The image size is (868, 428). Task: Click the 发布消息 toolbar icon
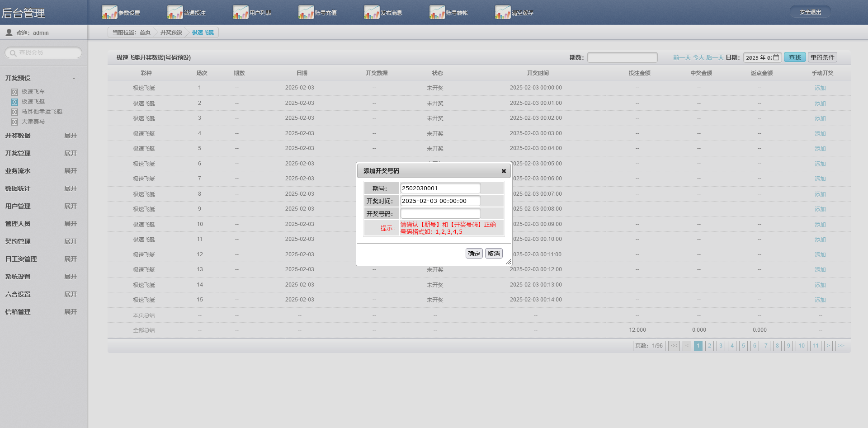coord(372,13)
